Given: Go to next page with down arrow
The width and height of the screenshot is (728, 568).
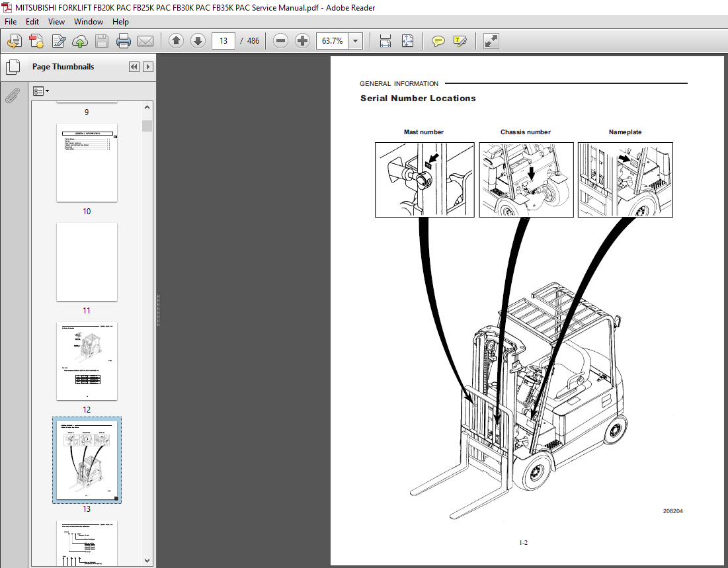Looking at the screenshot, I should (x=198, y=41).
